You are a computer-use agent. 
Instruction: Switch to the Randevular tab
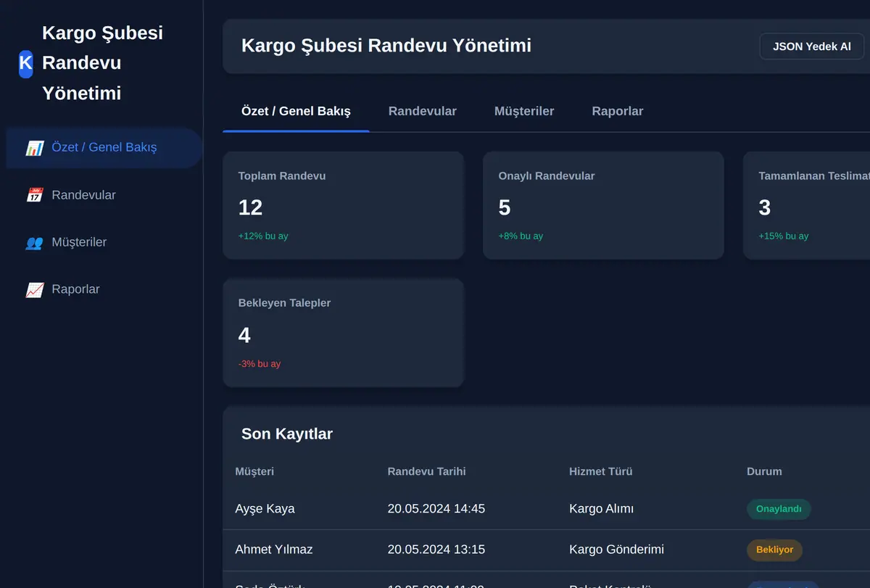(423, 111)
